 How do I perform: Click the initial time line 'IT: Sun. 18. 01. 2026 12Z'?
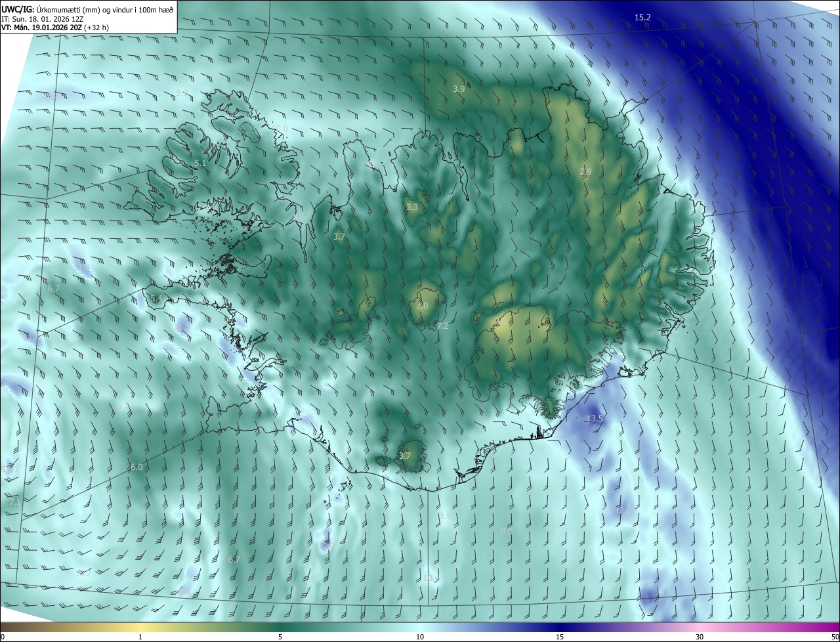click(43, 19)
